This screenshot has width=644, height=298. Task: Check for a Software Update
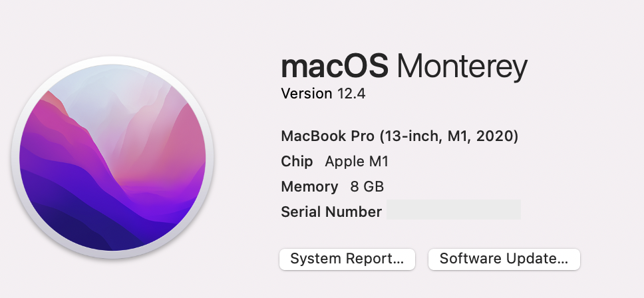pyautogui.click(x=504, y=259)
